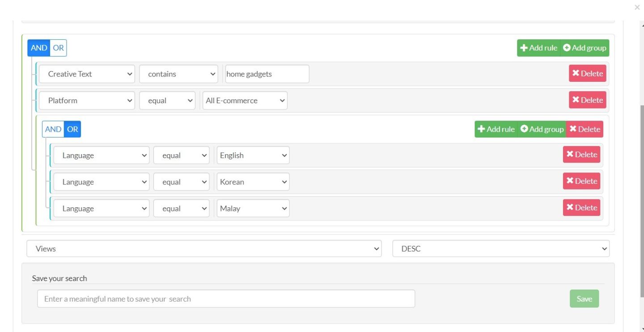Close the dialog with the X
Viewport: 644px width, 332px height.
637,7
